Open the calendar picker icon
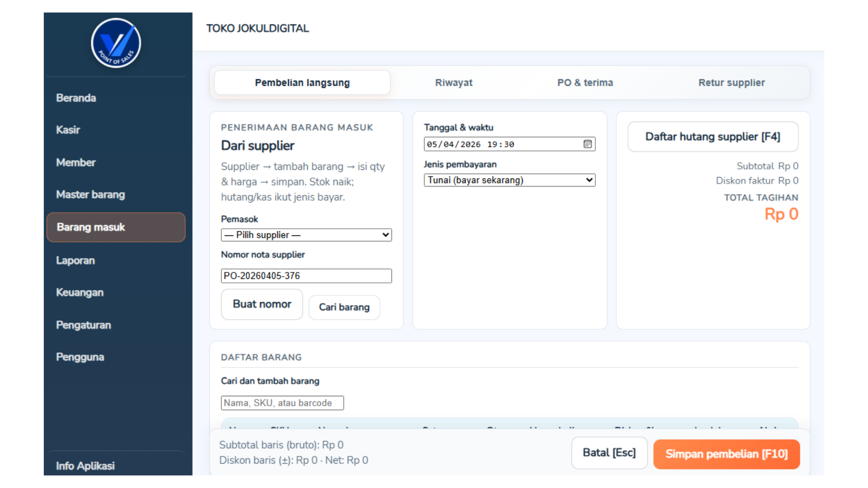Screen dimensions: 868x488 point(587,144)
